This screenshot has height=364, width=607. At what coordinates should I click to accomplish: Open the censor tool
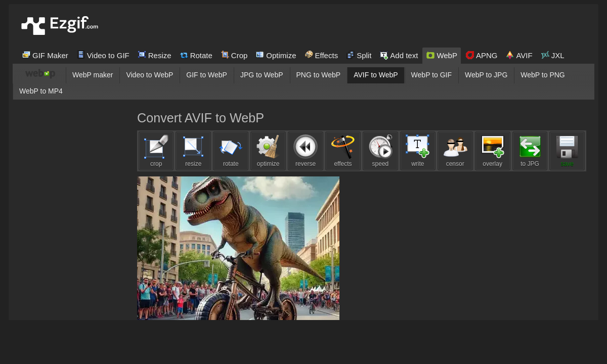click(x=455, y=151)
